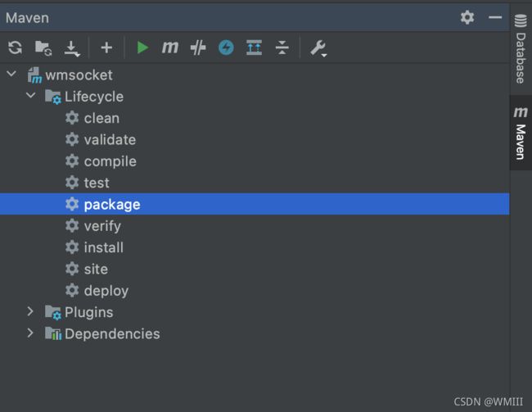This screenshot has height=412, width=532.
Task: Toggle skip tests mode
Action: point(198,48)
